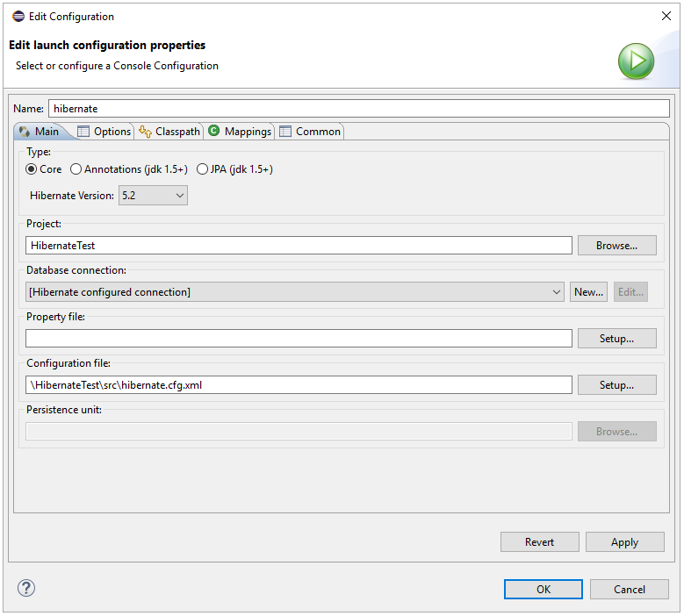Click the green Mappings tab icon

coord(213,132)
